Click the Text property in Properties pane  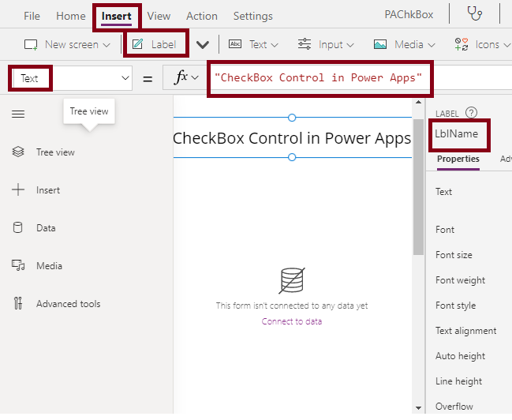coord(443,192)
